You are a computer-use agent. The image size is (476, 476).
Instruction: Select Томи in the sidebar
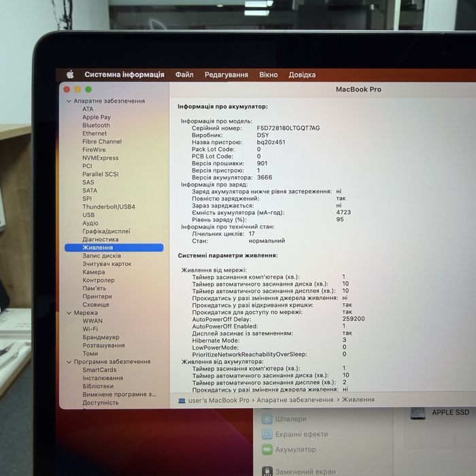[x=90, y=354]
